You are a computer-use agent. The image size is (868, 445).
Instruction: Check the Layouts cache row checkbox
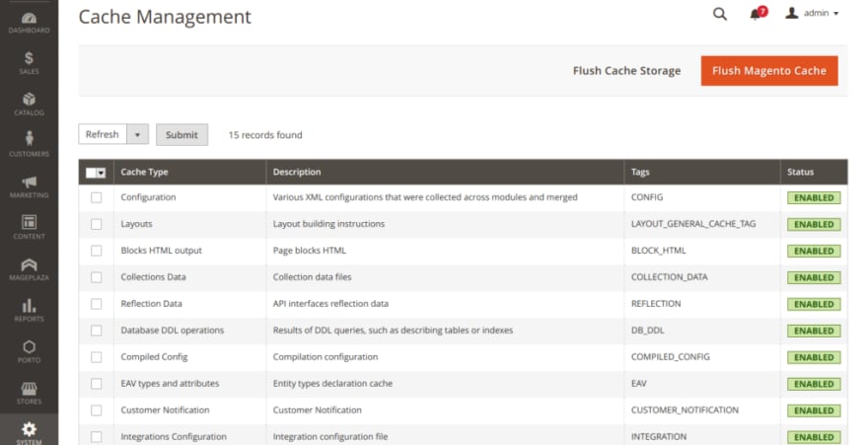coord(97,224)
